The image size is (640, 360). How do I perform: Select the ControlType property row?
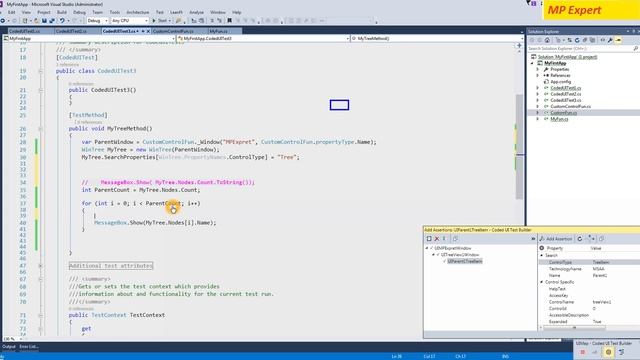pyautogui.click(x=589, y=262)
